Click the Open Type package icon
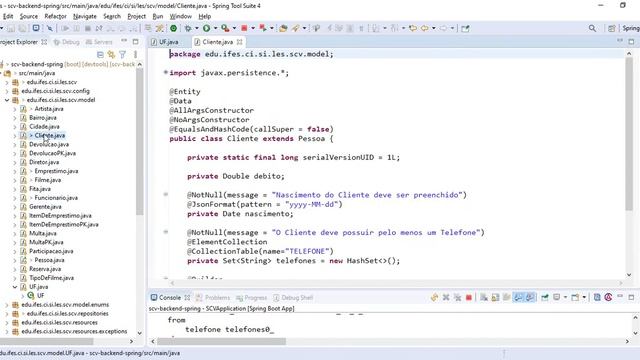The image size is (640, 360). pyautogui.click(x=283, y=28)
